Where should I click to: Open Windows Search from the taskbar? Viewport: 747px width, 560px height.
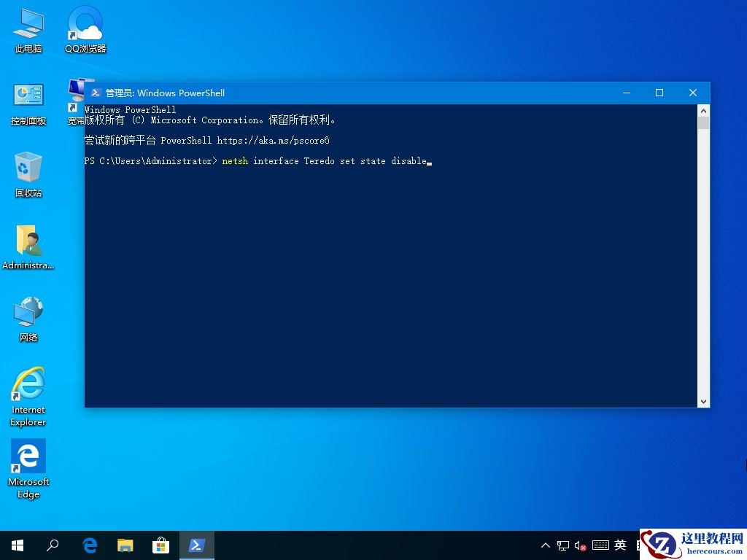[x=52, y=545]
